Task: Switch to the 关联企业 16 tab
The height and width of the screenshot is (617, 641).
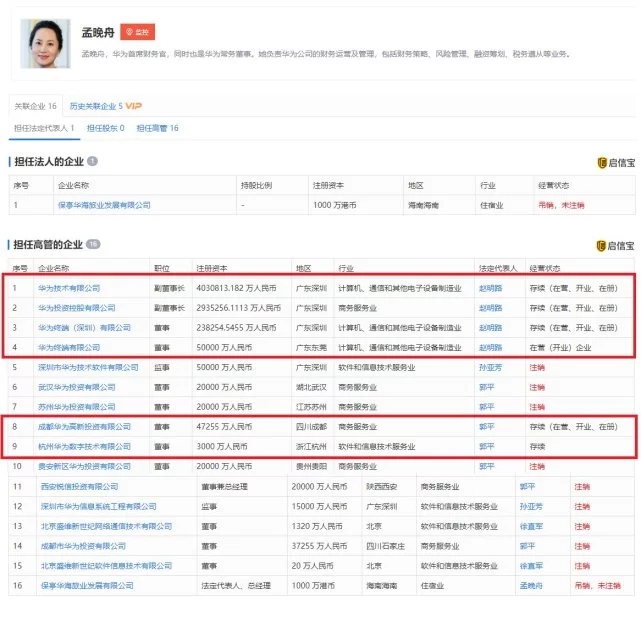Action: click(x=34, y=105)
